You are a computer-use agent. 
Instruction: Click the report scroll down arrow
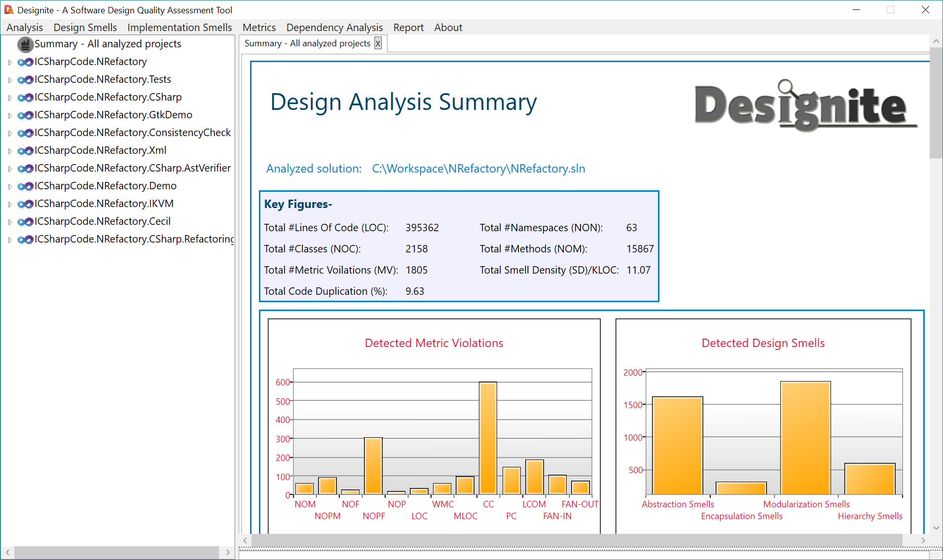pyautogui.click(x=936, y=528)
